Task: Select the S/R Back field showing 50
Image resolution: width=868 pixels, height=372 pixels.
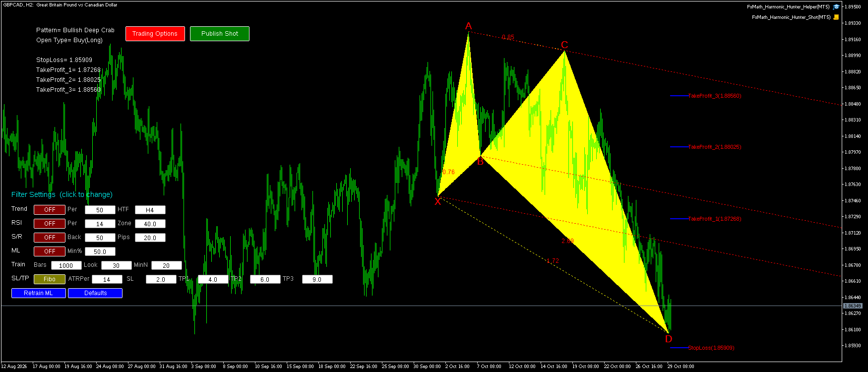Action: coord(100,238)
